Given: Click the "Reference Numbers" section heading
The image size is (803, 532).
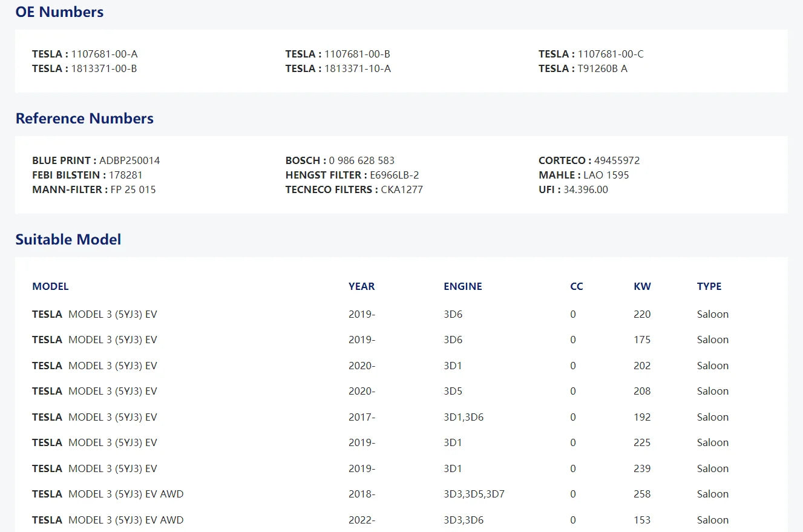Looking at the screenshot, I should point(85,119).
